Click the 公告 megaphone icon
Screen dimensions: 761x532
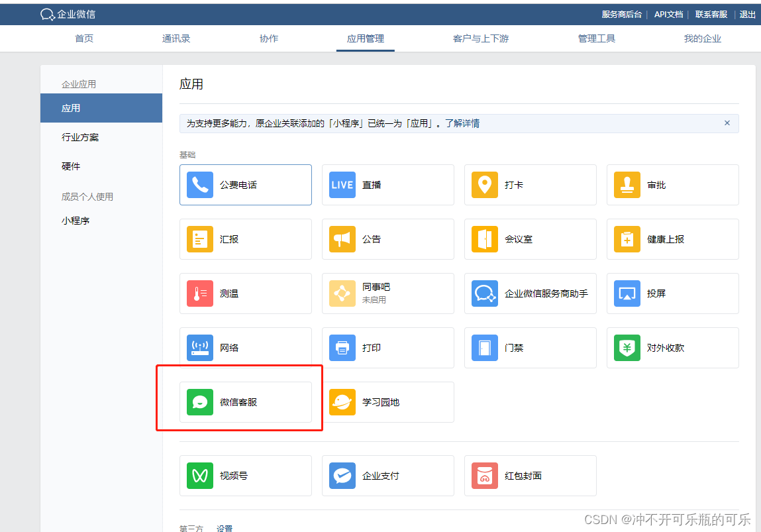coord(342,239)
